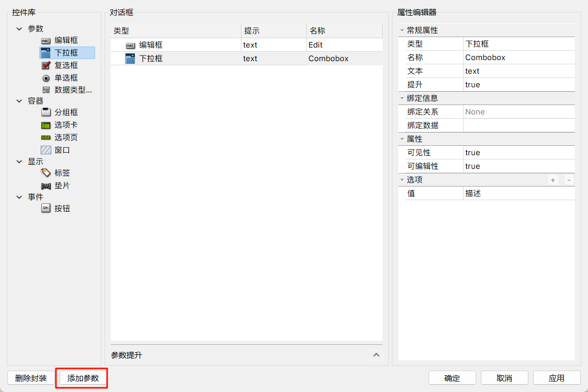Add a new option with plus button
This screenshot has width=588, height=392.
552,180
